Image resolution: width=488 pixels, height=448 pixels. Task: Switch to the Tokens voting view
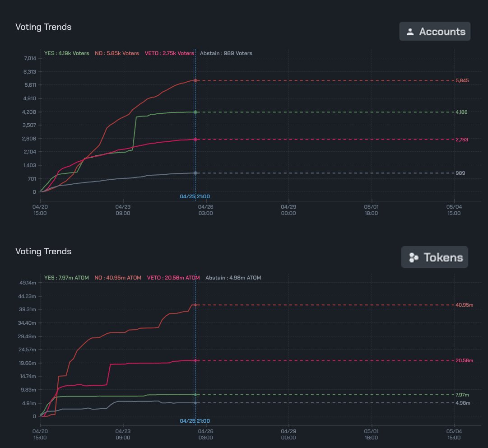[x=435, y=257]
